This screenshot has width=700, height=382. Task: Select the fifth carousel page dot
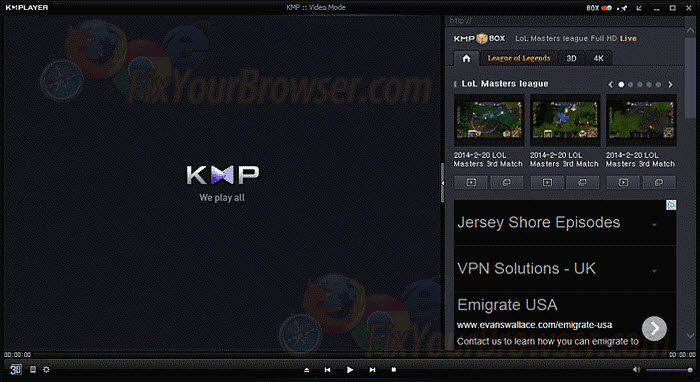pos(658,84)
